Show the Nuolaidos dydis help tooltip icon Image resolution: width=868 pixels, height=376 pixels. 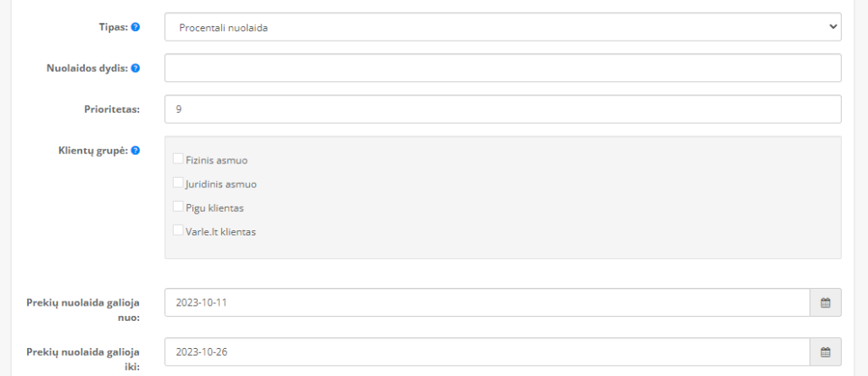tap(135, 68)
